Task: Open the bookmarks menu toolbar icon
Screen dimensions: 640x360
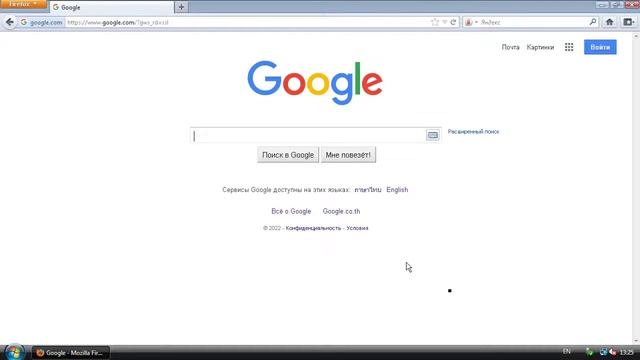Action: click(629, 22)
